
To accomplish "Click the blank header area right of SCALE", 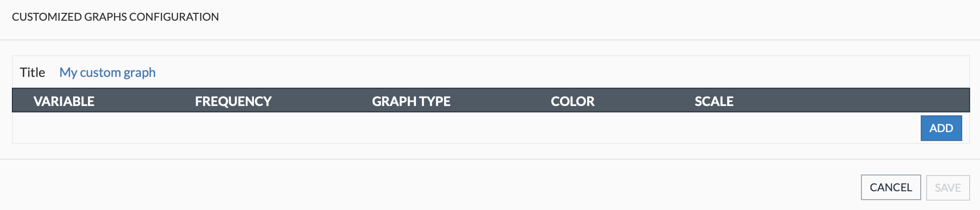I will tap(850, 101).
